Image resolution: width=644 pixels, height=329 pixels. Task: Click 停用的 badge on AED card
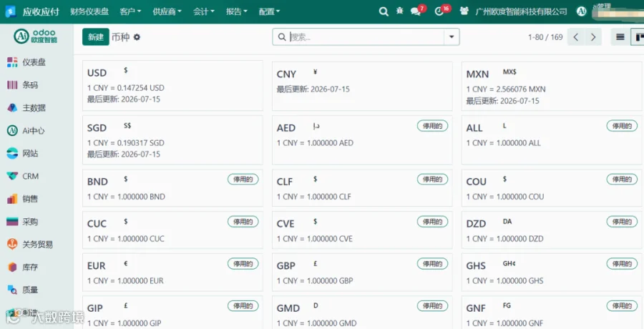[432, 126]
